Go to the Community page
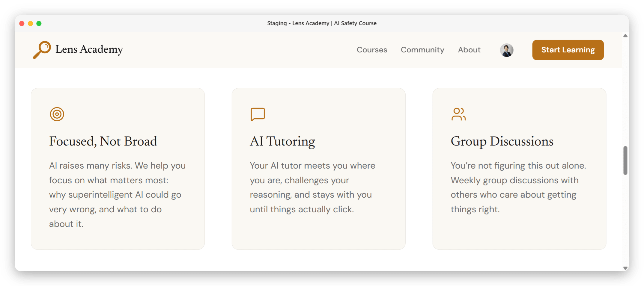The width and height of the screenshot is (644, 286). [422, 50]
